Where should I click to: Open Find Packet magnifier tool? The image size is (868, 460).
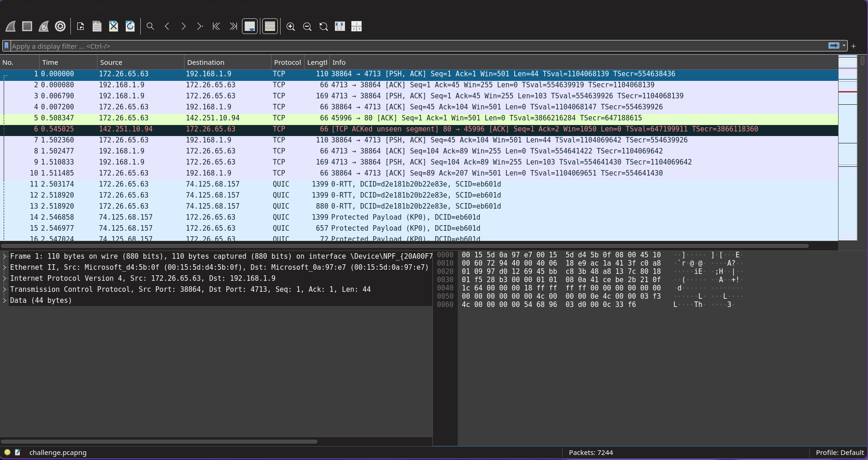(150, 27)
